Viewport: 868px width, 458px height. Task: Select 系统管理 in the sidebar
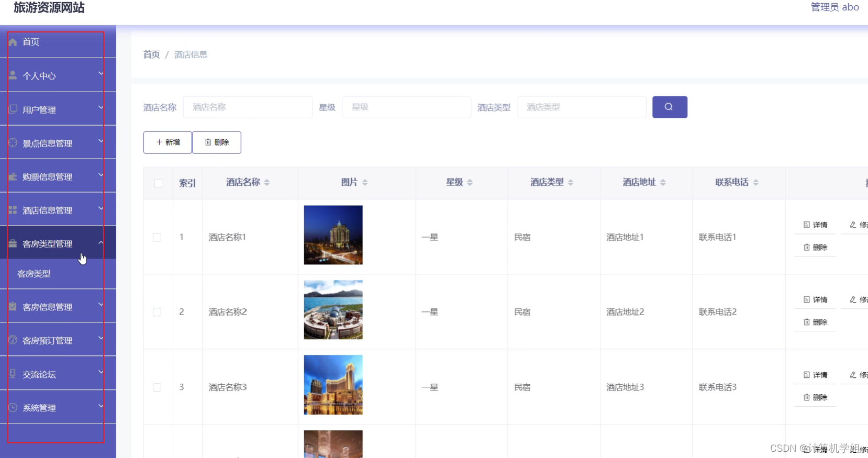tap(58, 407)
